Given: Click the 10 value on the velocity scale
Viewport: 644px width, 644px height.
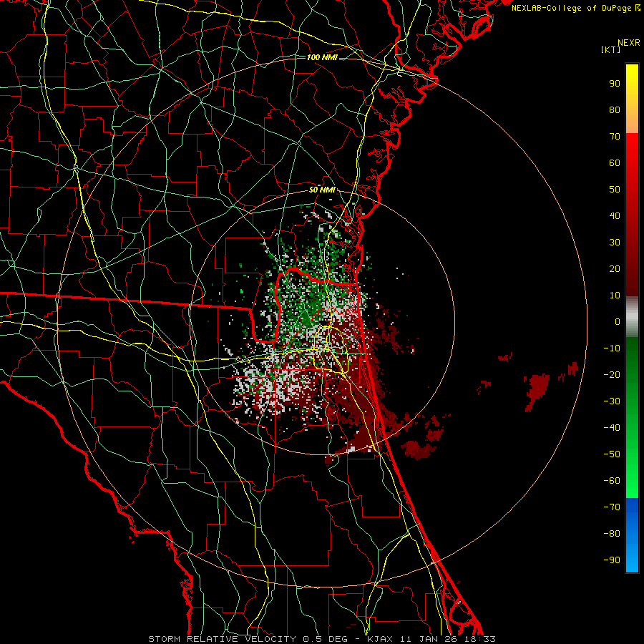Looking at the screenshot, I should pyautogui.click(x=615, y=296).
